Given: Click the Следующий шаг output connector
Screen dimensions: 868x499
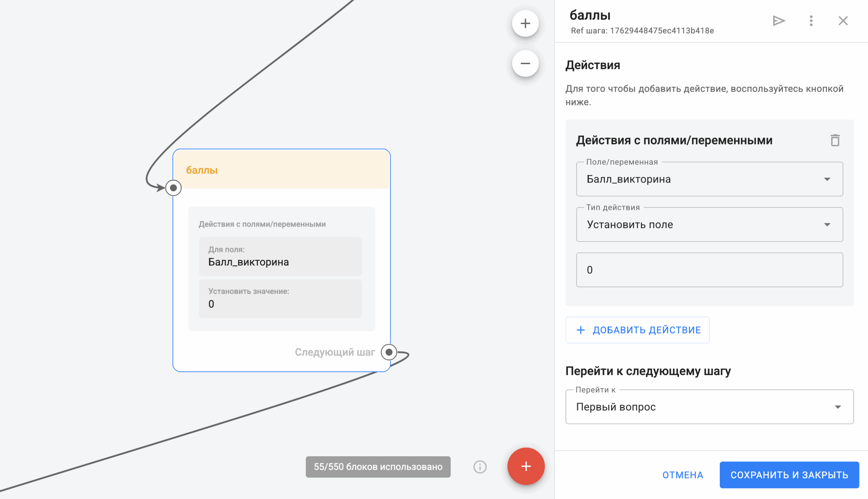Looking at the screenshot, I should [389, 352].
